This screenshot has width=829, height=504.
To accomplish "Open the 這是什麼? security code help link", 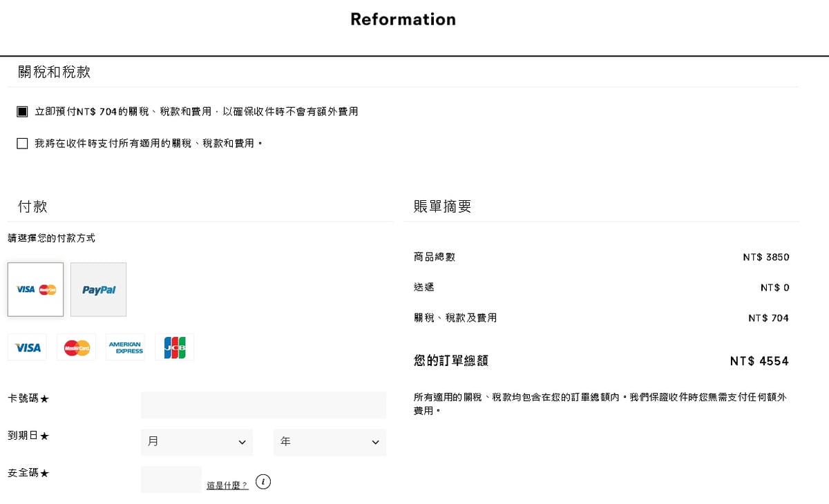I will click(x=227, y=486).
